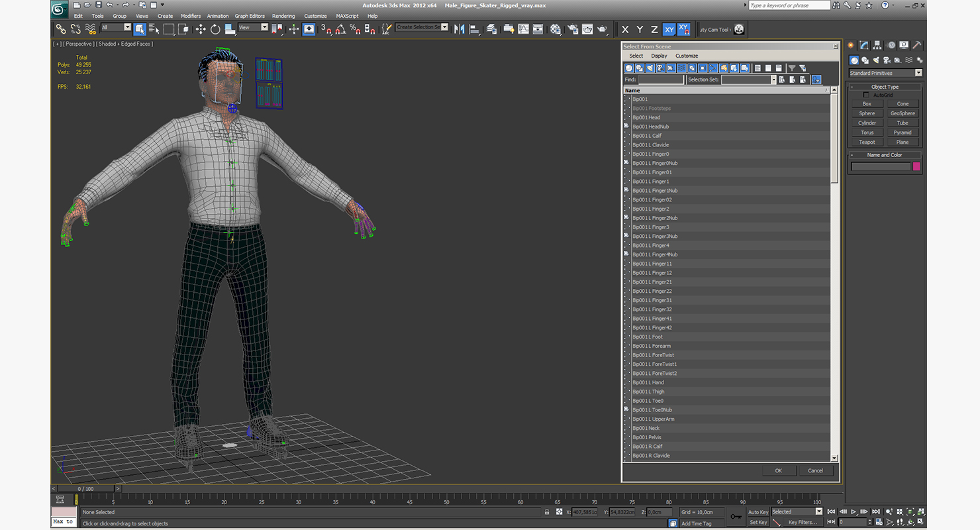Restrict transform to Z axis

click(x=654, y=29)
